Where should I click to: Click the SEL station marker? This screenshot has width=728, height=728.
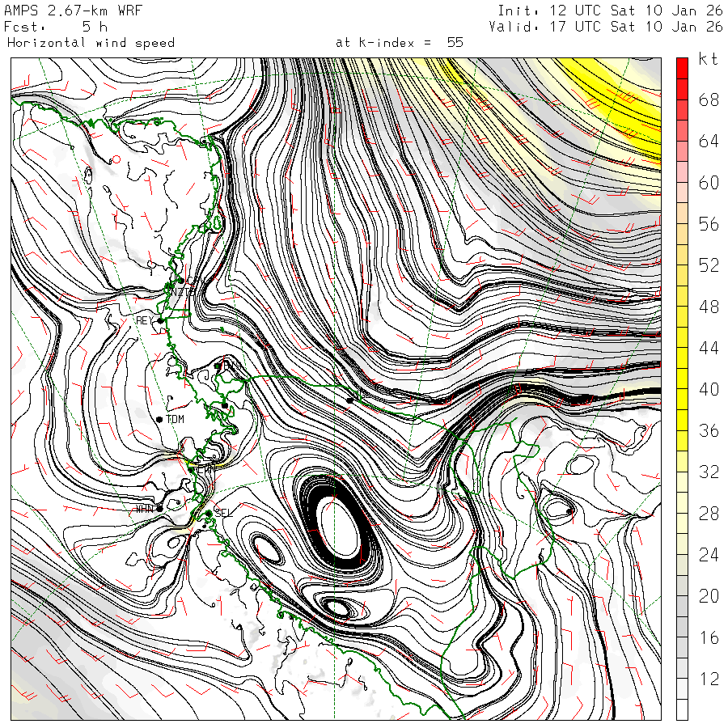pos(209,513)
